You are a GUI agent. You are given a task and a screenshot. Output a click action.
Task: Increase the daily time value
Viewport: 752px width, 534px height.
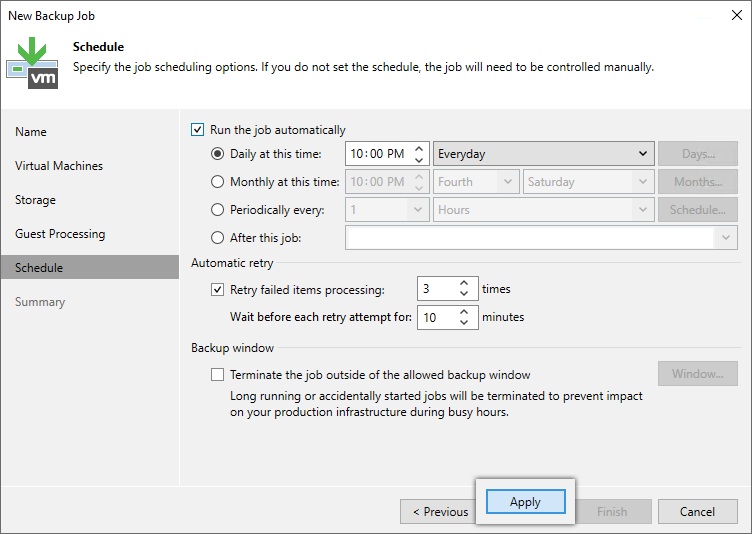(x=419, y=148)
